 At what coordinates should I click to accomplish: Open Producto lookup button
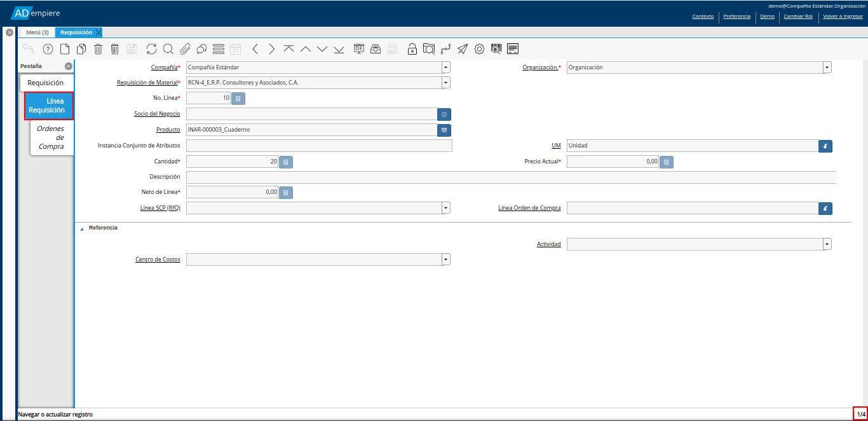pos(444,130)
